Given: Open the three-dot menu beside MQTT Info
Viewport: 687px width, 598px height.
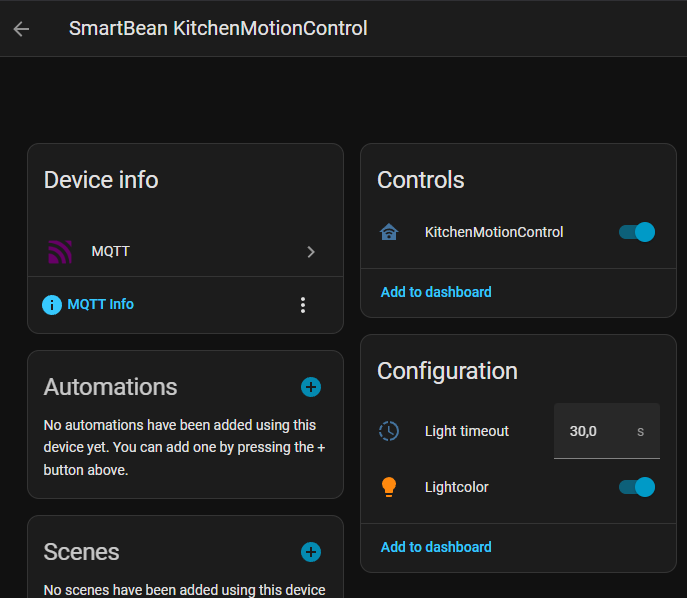Looking at the screenshot, I should click(303, 305).
